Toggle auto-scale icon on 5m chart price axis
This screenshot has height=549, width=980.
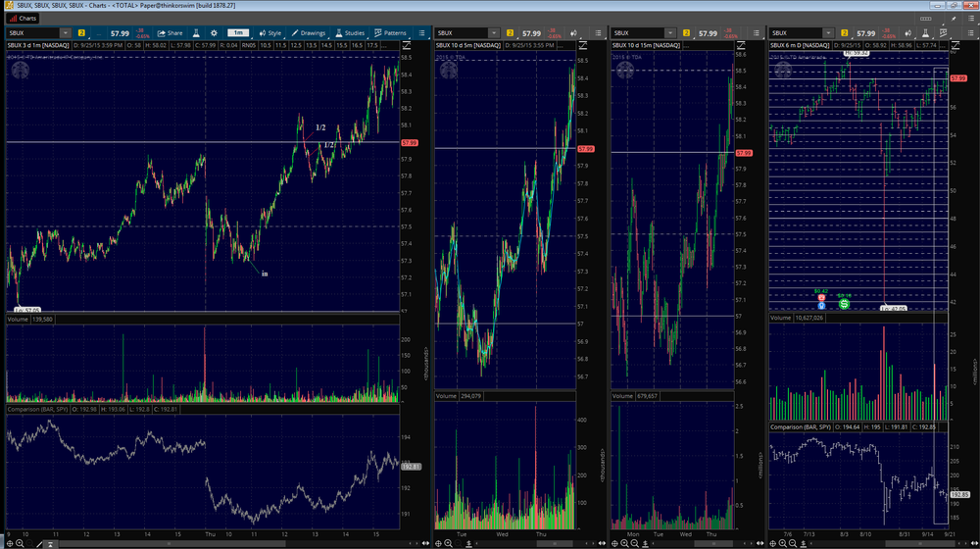coord(583,46)
